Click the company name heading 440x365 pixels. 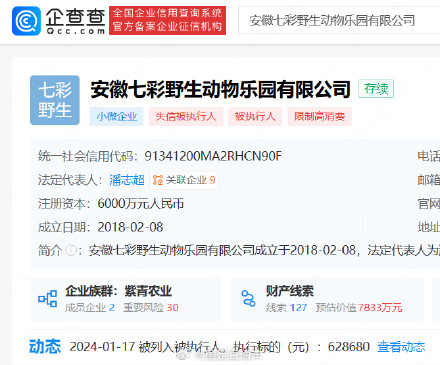(220, 89)
